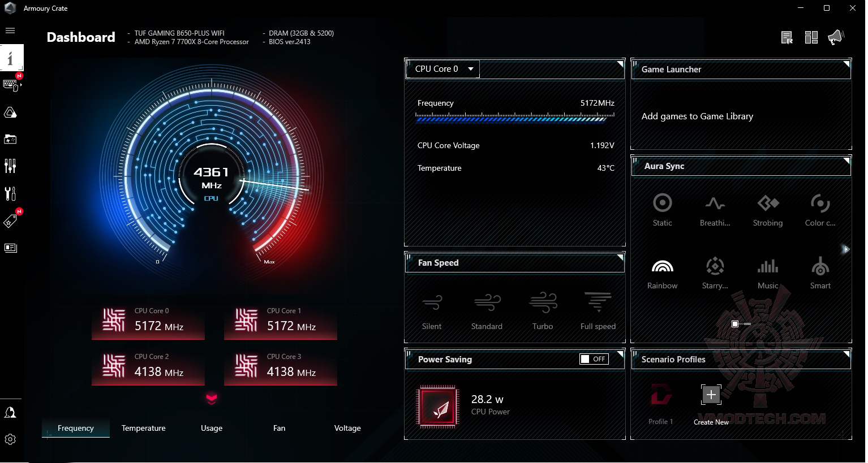Open the Home dashboard sidebar icon

coord(11,57)
